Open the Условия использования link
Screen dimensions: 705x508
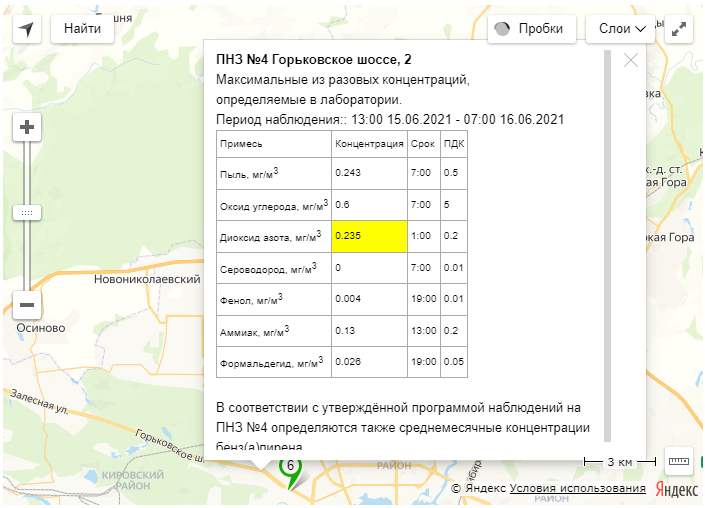[577, 489]
